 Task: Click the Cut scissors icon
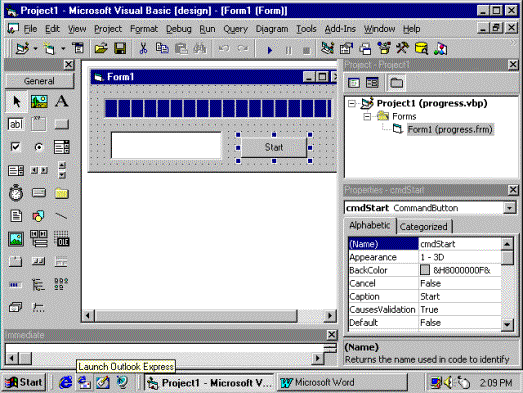pyautogui.click(x=143, y=49)
